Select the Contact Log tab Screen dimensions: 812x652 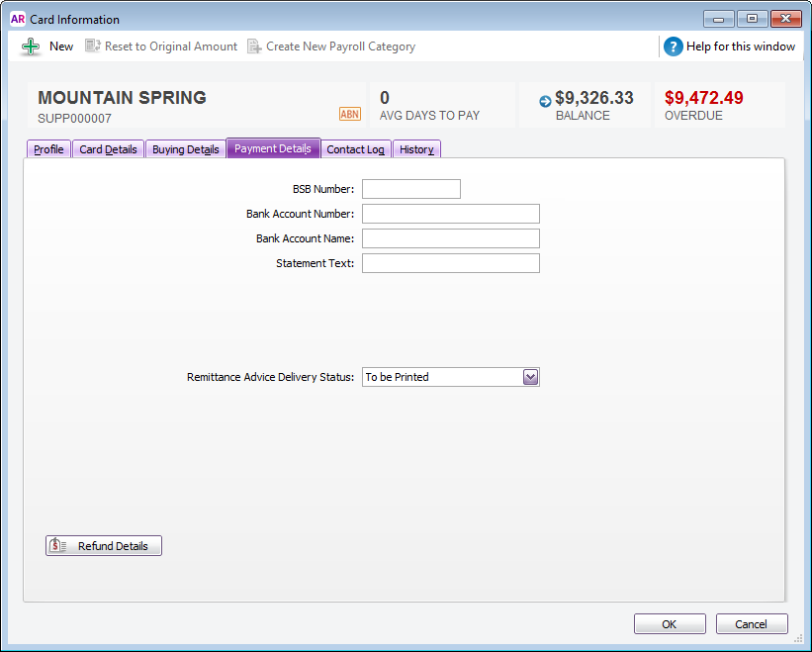(355, 149)
